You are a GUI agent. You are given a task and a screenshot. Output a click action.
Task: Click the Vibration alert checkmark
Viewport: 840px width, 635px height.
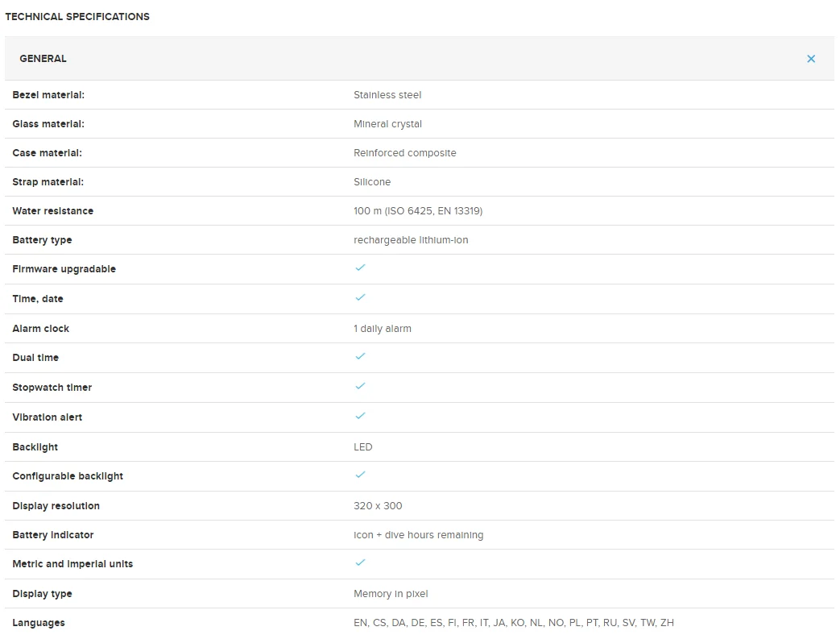click(x=360, y=416)
